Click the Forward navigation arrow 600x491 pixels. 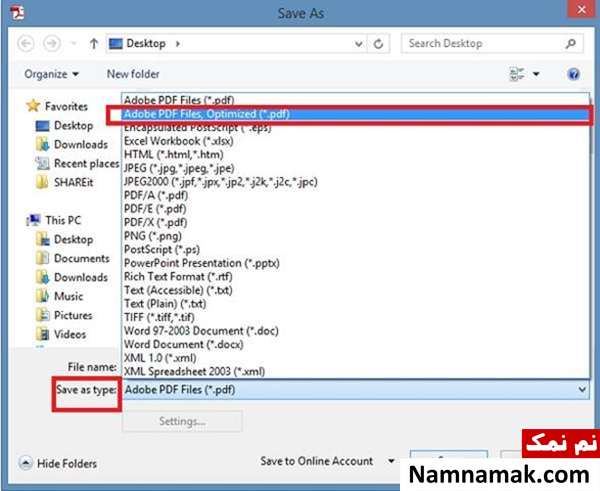[52, 44]
